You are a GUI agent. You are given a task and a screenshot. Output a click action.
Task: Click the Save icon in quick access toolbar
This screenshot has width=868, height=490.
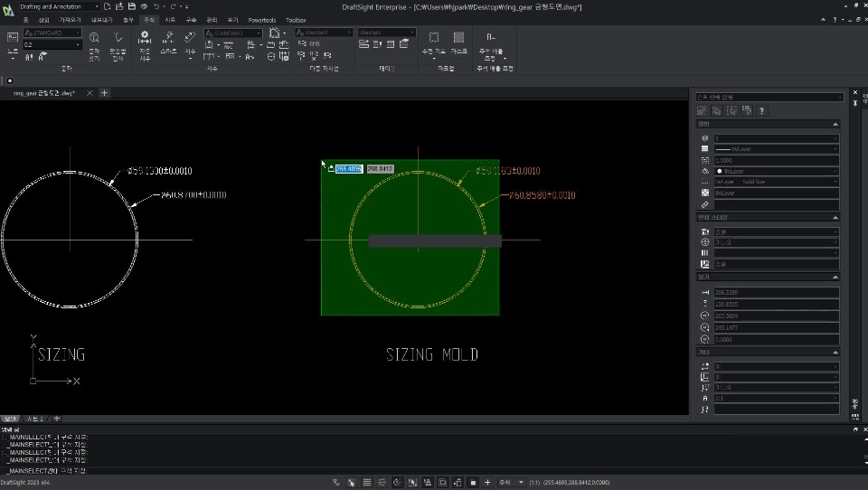pos(132,6)
